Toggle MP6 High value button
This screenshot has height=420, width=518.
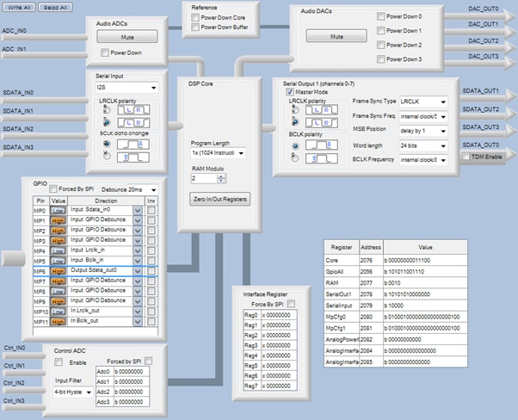pos(59,271)
